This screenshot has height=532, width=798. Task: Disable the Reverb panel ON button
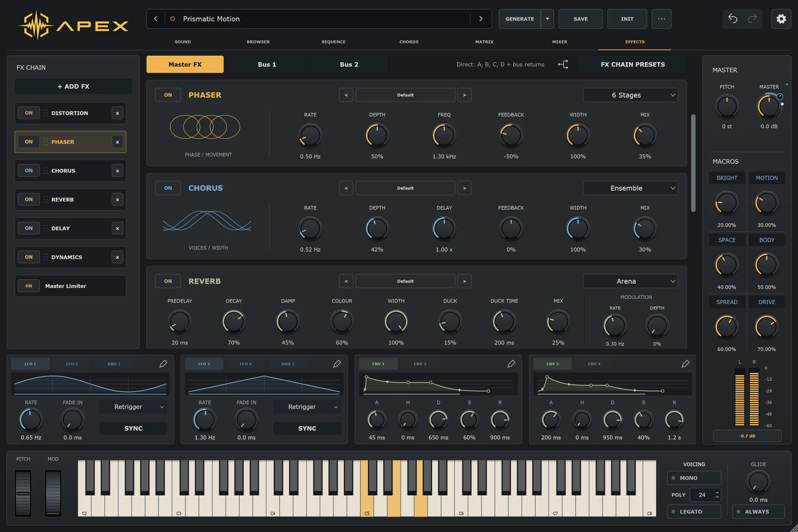click(168, 281)
